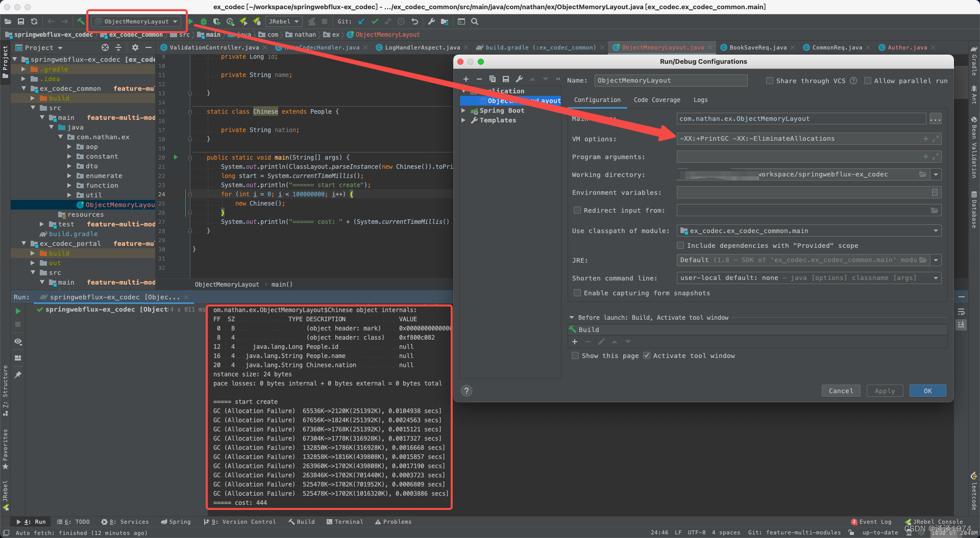Click Apply button in dialog
This screenshot has width=980, height=538.
[x=885, y=391]
